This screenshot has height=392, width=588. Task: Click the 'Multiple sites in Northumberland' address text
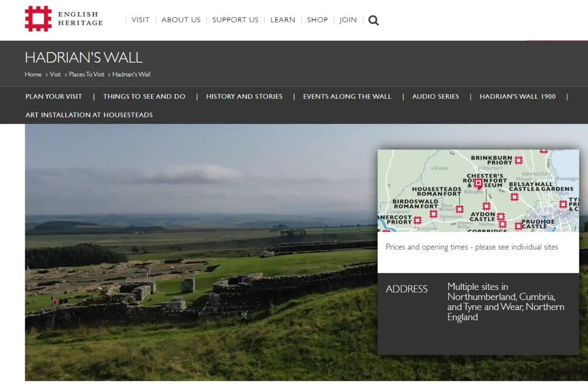505,302
